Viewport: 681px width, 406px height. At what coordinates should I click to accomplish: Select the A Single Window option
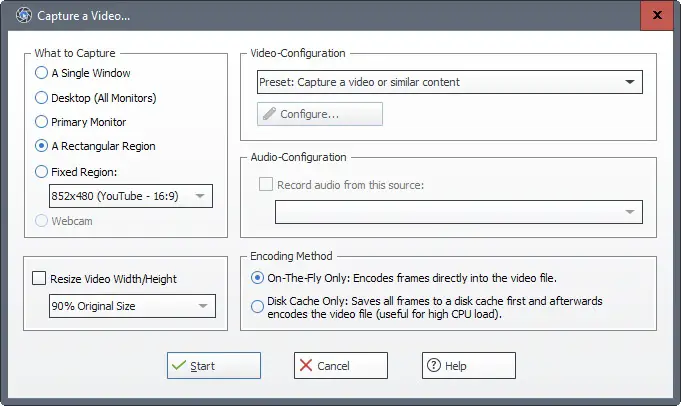tap(41, 73)
